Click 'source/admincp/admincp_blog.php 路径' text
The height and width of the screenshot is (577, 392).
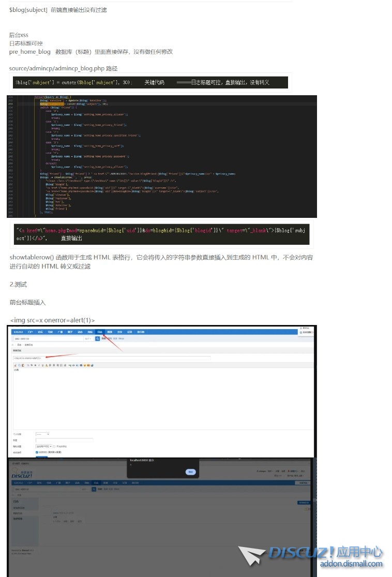(63, 68)
